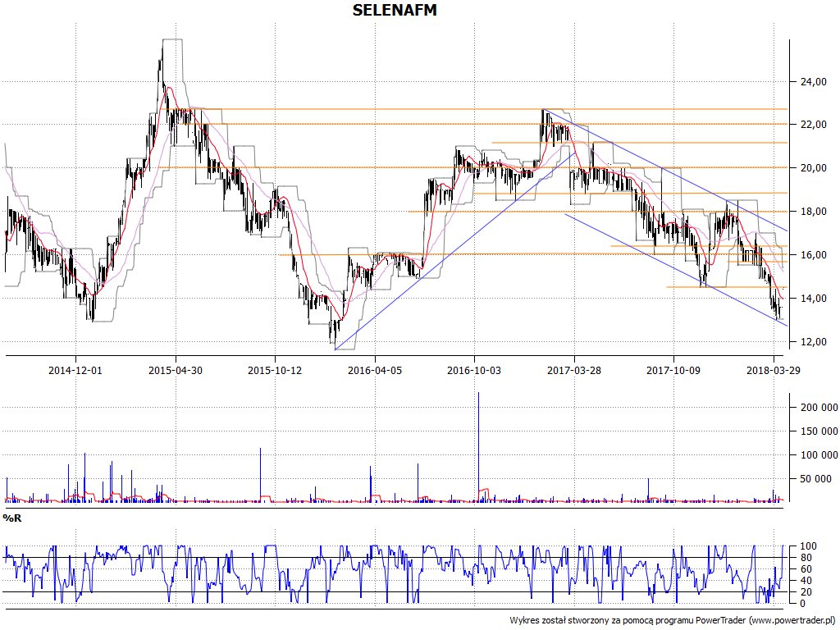The width and height of the screenshot is (840, 630).
Task: Click the SELENAFM chart title
Action: [395, 10]
